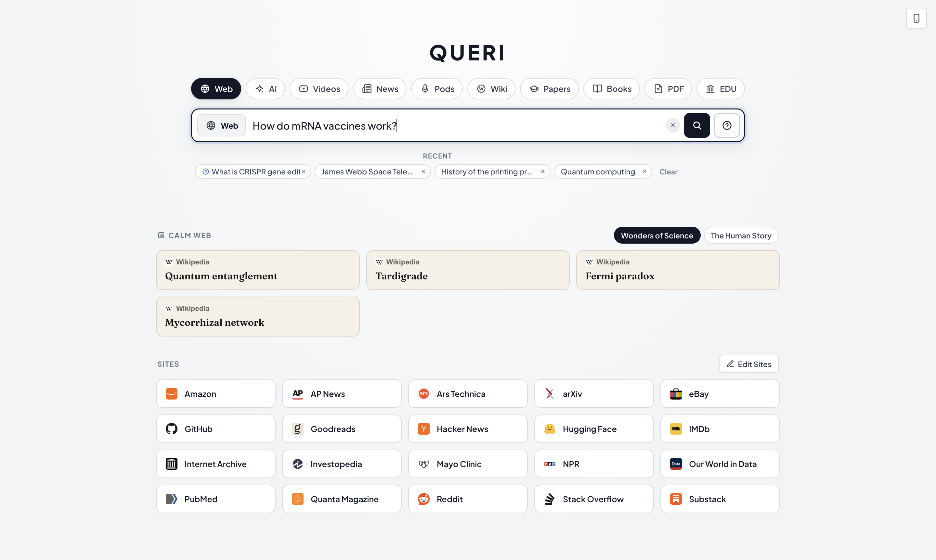Remove the James Webb Space Tele recent chip

pos(423,172)
